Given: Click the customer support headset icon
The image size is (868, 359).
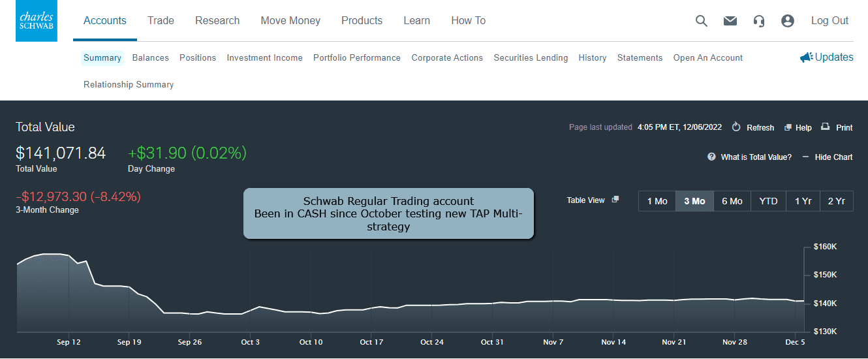Looking at the screenshot, I should click(x=758, y=21).
